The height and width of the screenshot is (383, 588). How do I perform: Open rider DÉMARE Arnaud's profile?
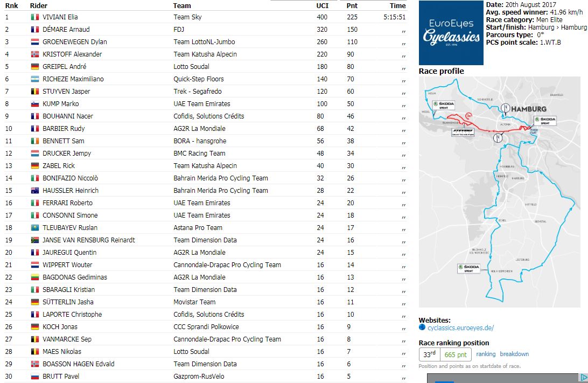tap(66, 29)
